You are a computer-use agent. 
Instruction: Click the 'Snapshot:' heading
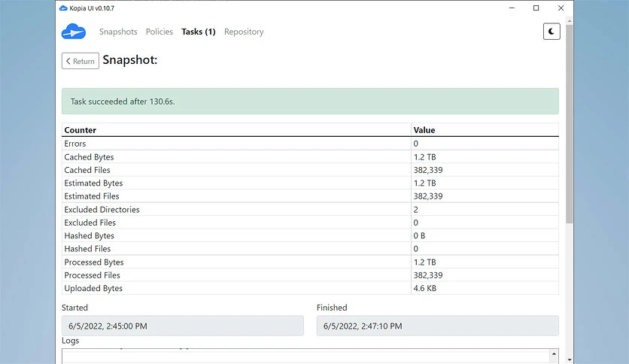[130, 59]
